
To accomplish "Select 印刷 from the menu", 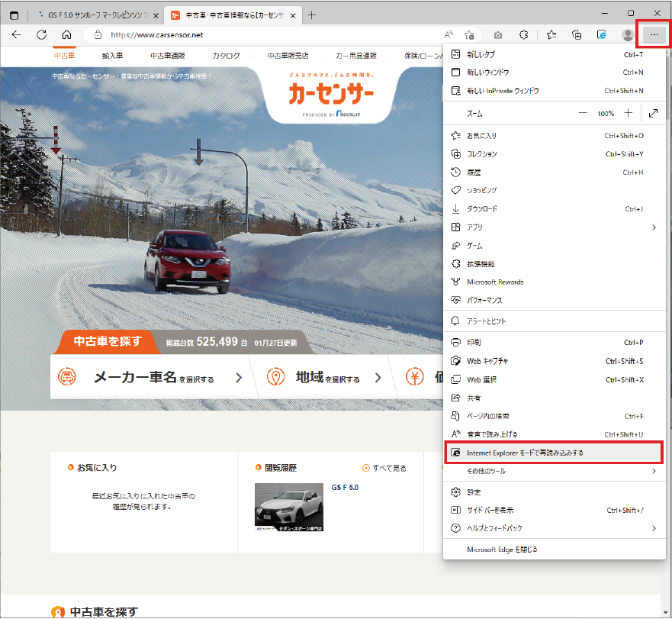I will click(554, 342).
